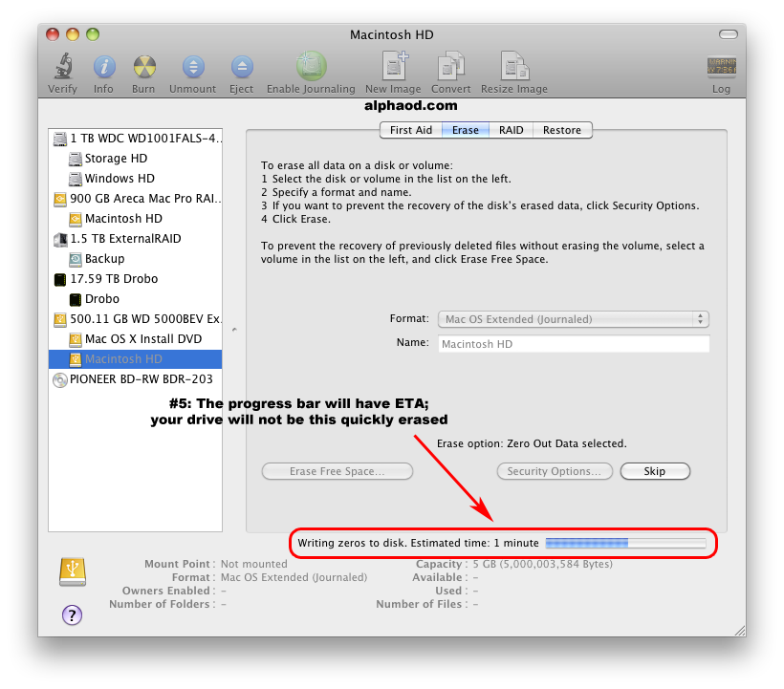784x689 pixels.
Task: Select the PIONEER BD-RW BDR-203 drive
Action: 136,379
